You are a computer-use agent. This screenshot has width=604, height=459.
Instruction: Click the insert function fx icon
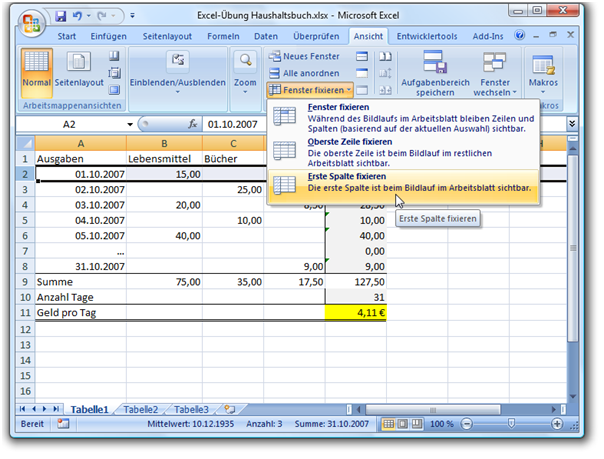193,124
